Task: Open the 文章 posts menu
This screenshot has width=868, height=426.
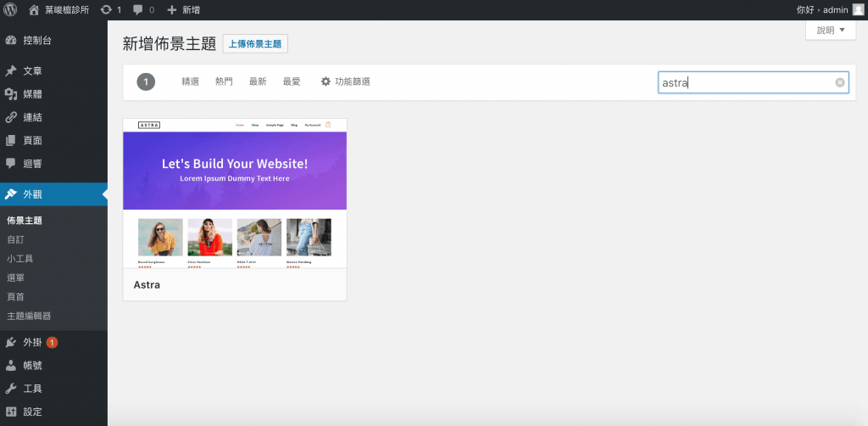Action: 32,70
